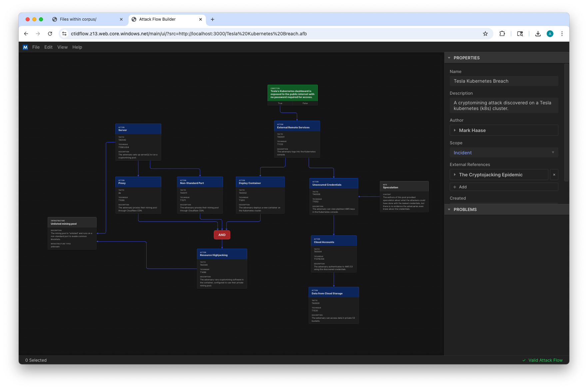Open the browser downloads icon
Screen dimensions: 588x389
pos(538,34)
